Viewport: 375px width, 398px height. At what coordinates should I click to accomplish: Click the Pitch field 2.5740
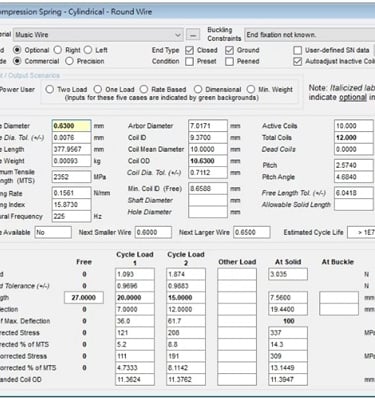tap(354, 165)
